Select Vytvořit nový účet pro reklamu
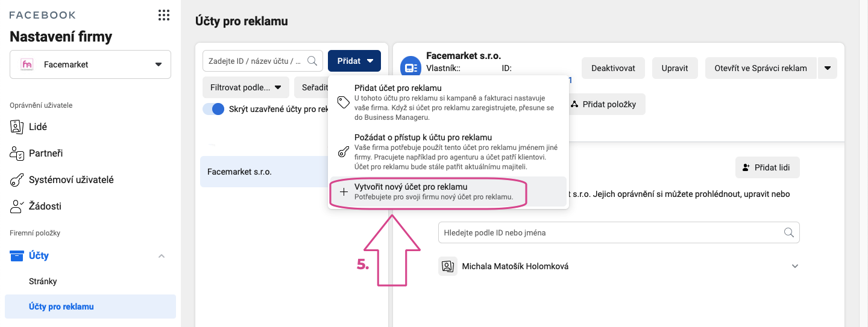Image resolution: width=868 pixels, height=327 pixels. coord(447,192)
